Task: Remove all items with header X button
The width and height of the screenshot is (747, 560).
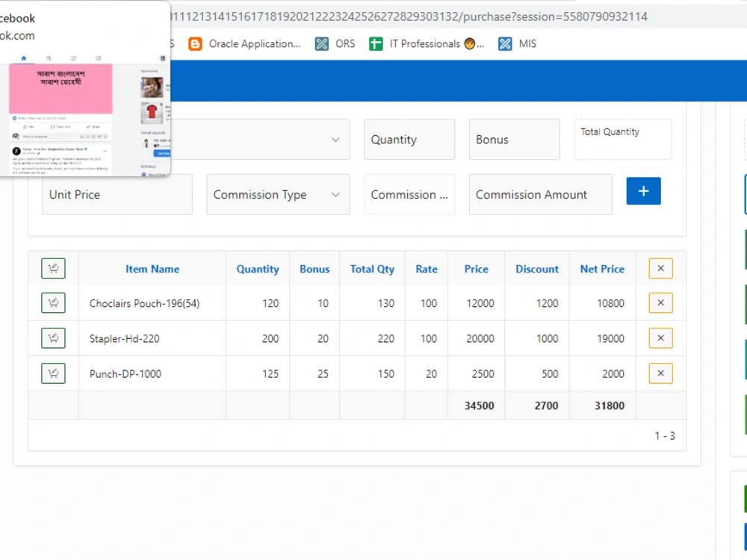Action: [x=661, y=269]
